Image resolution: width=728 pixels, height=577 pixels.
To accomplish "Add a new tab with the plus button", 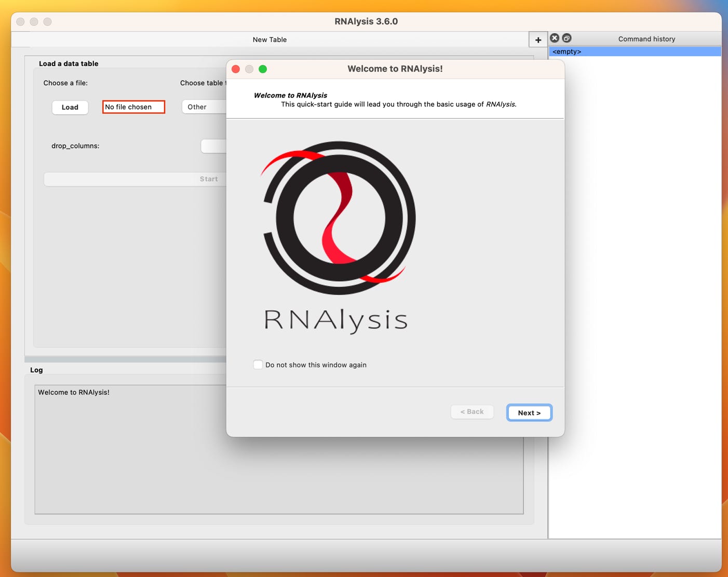I will coord(538,40).
